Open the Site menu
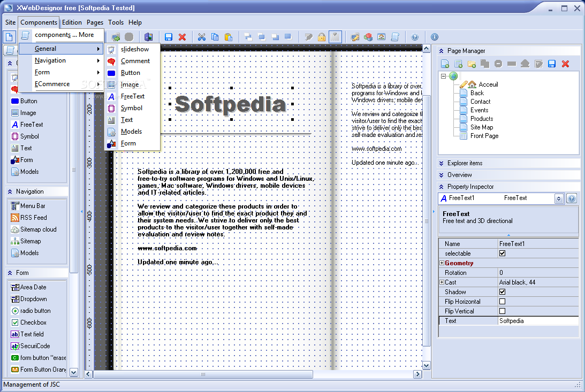Screen dimensions: 585x392 click(11, 22)
